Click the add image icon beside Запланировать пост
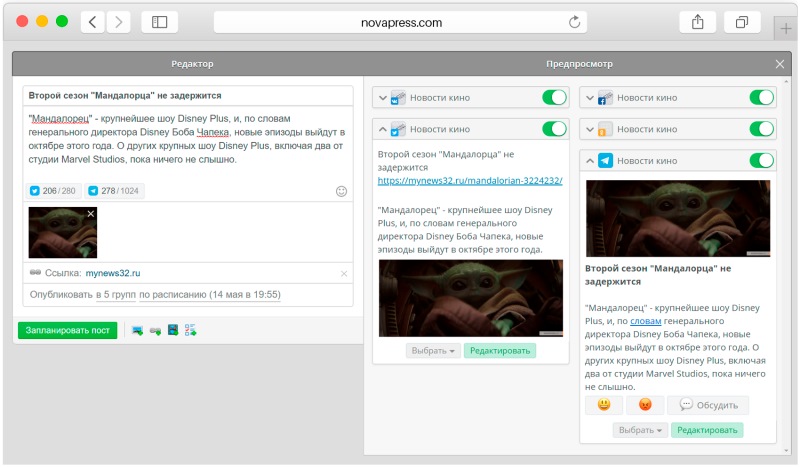The image size is (800, 467). coord(137,331)
